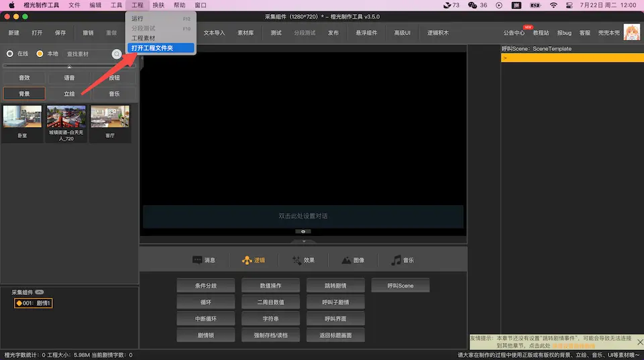Open the 消息 message event tab
644x360 pixels.
204,260
